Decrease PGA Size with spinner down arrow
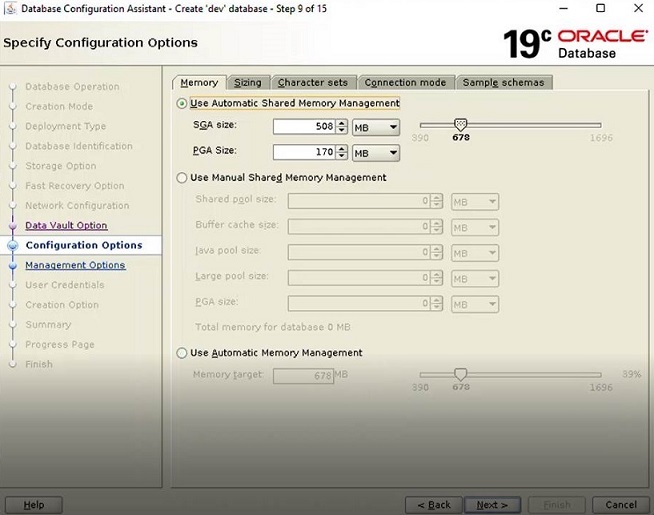 [342, 155]
